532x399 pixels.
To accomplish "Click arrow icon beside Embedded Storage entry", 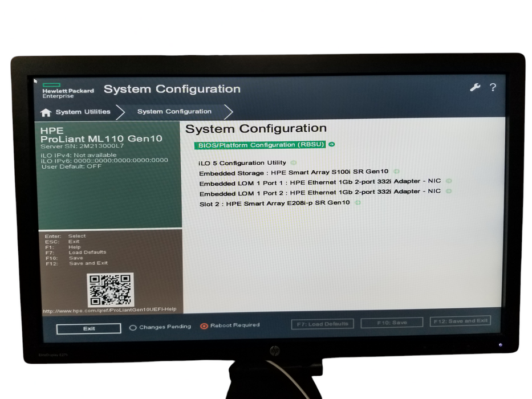I will [396, 172].
